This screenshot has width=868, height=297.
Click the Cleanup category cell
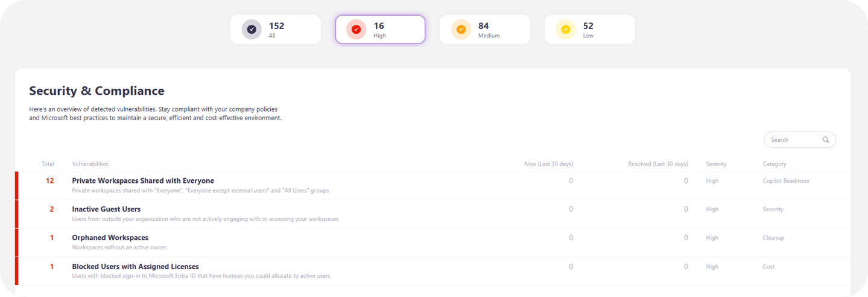coord(773,238)
